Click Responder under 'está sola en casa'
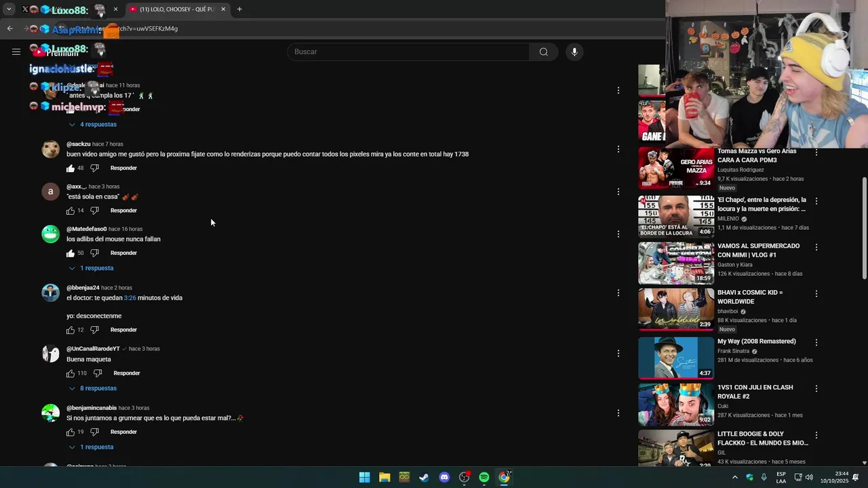This screenshot has height=488, width=868. 123,211
